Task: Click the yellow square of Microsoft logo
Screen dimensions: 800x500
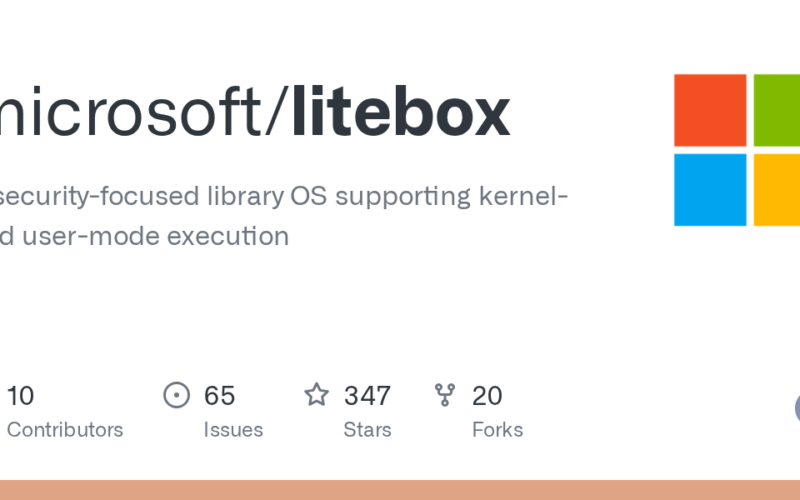Action: [777, 189]
